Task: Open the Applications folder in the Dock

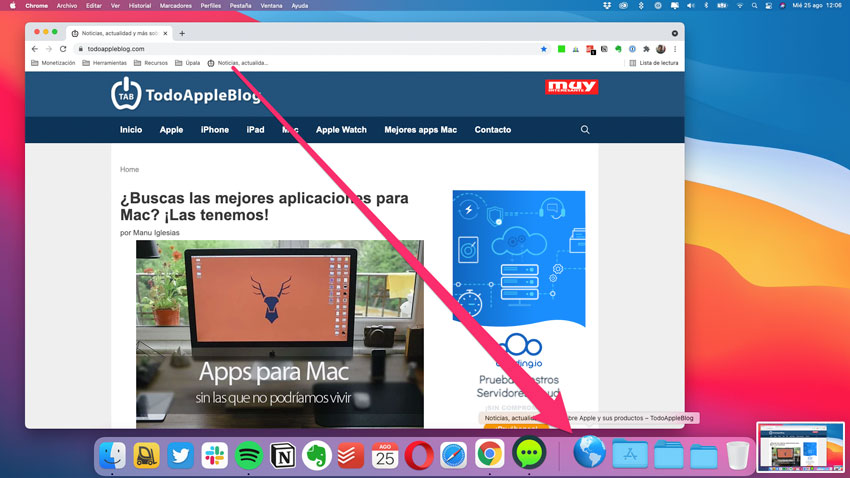Action: pos(629,454)
